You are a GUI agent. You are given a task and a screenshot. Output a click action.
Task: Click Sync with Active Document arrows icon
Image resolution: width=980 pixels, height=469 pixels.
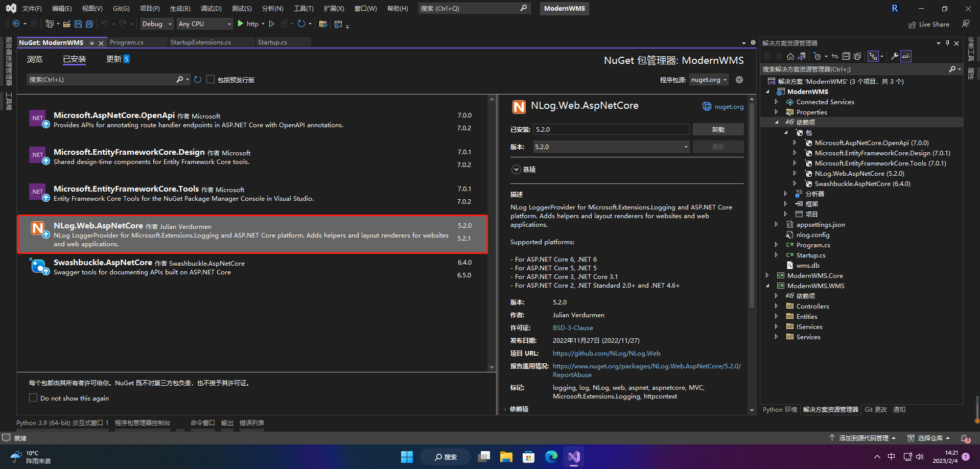pyautogui.click(x=835, y=56)
